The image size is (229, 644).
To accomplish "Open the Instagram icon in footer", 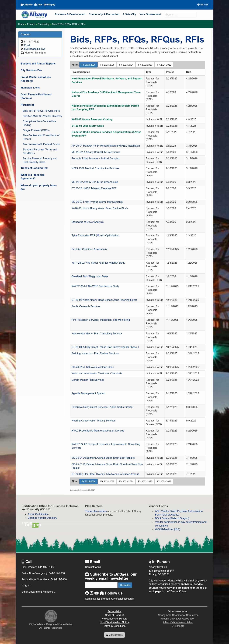I will (x=92, y=593).
